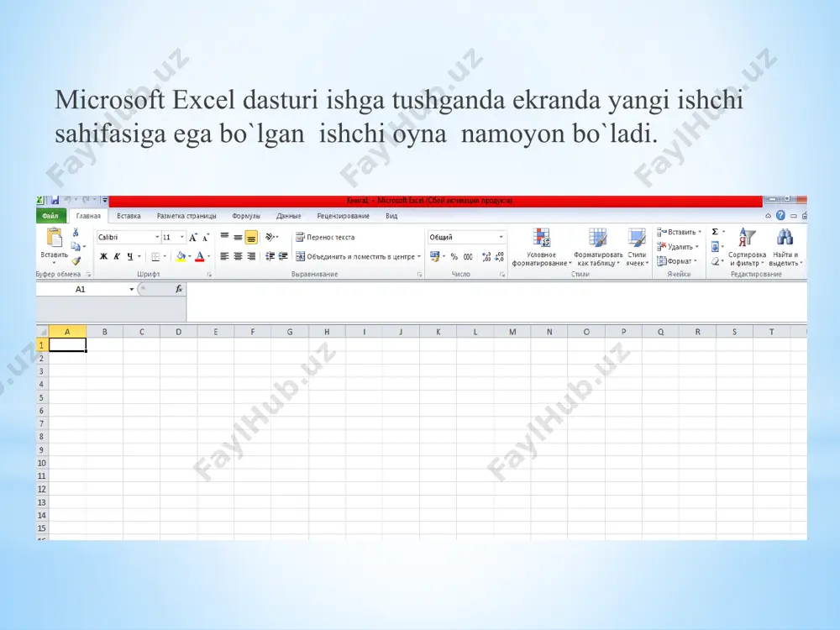Viewport: 840px width, 630px height.
Task: Click the Save icon in quick access toolbar
Action: point(55,201)
